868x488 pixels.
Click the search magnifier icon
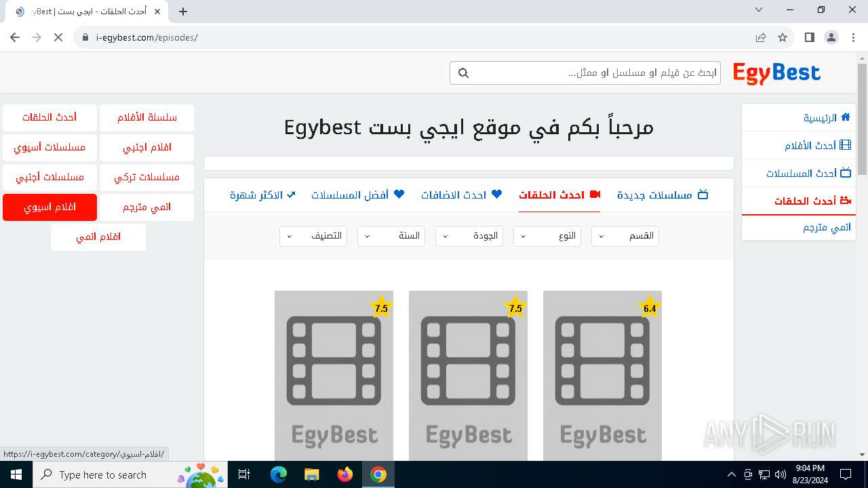(x=463, y=73)
